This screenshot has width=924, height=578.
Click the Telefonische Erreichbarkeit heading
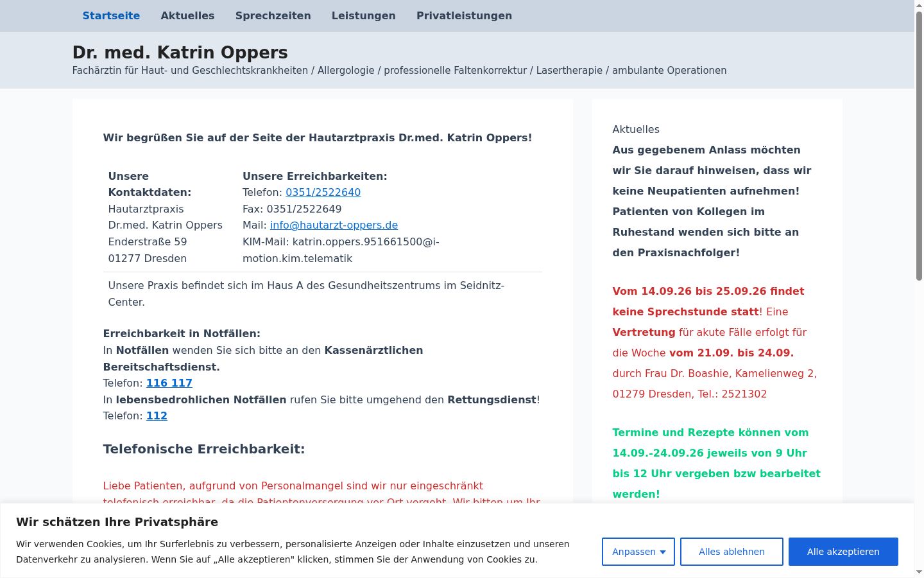coord(204,449)
